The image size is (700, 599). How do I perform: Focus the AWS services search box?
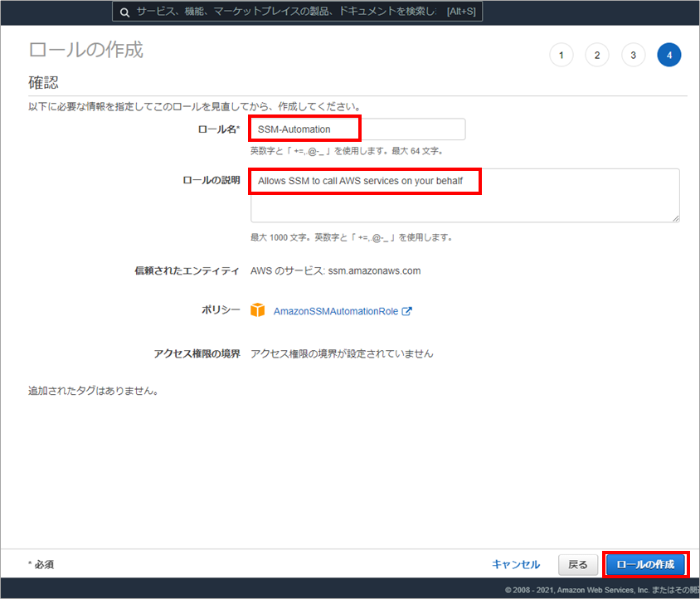[x=297, y=12]
